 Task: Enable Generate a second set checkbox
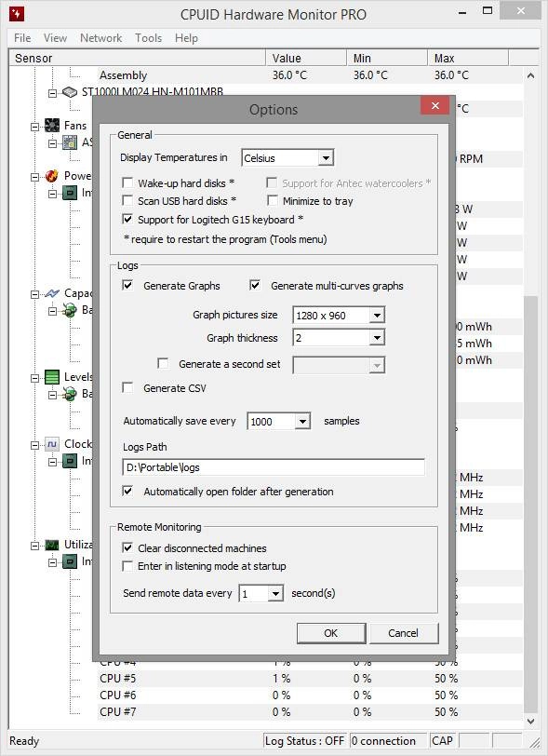tap(164, 363)
